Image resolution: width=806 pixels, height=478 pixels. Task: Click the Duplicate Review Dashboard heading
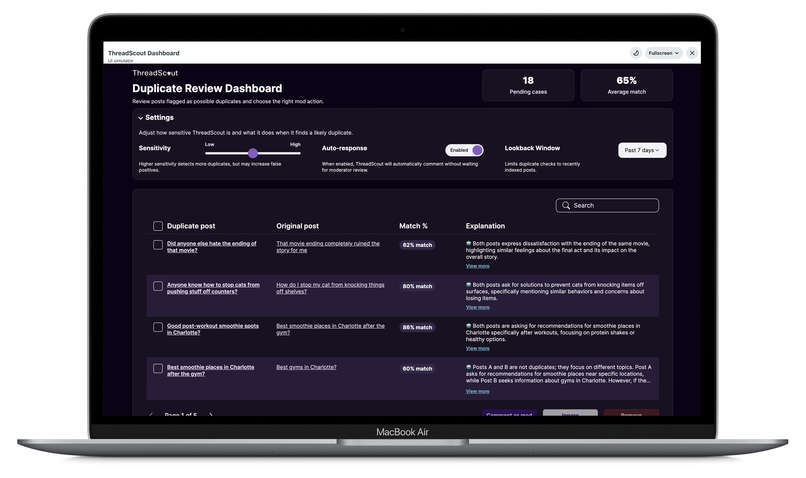tap(207, 88)
